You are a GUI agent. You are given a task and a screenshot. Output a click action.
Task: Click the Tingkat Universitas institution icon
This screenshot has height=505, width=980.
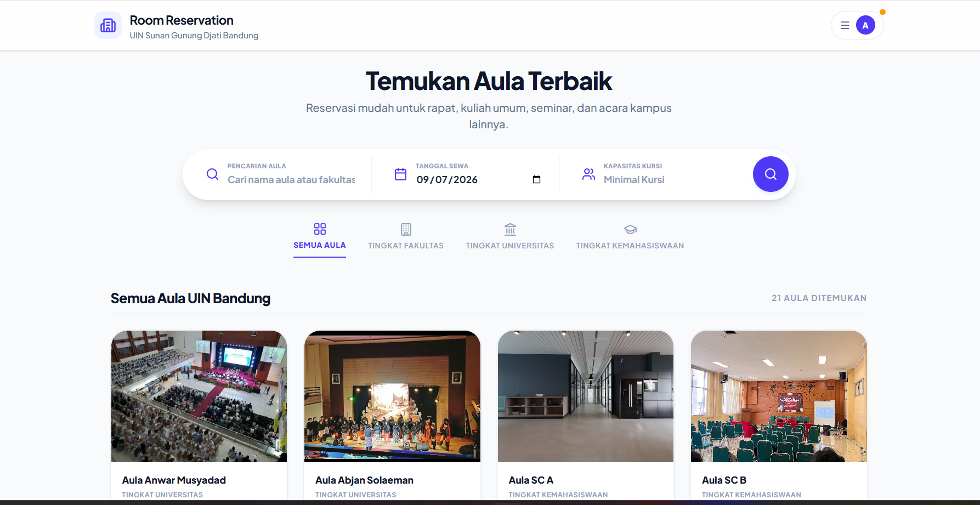510,229
